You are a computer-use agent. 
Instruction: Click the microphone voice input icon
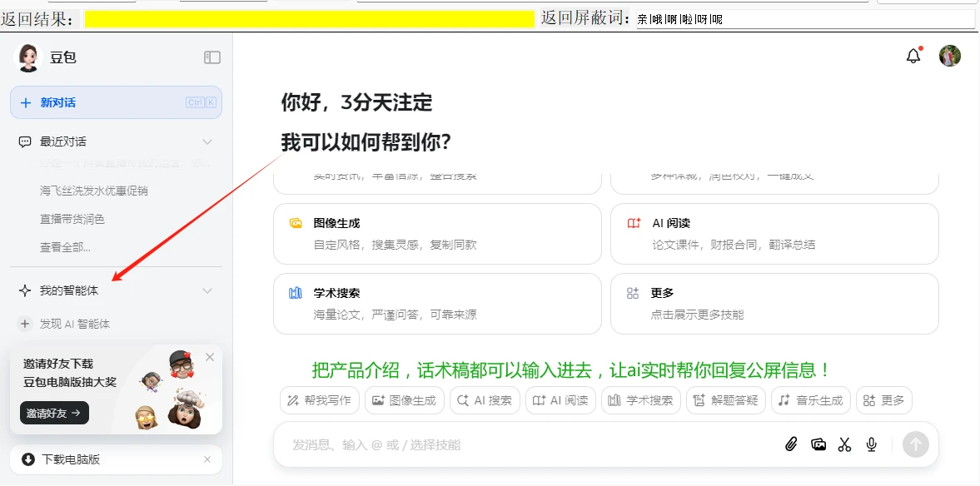point(871,444)
